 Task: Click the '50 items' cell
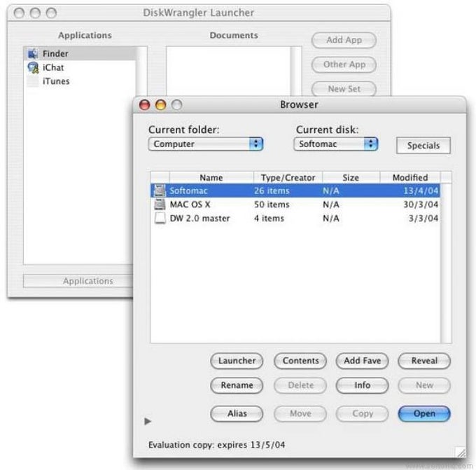click(x=272, y=205)
